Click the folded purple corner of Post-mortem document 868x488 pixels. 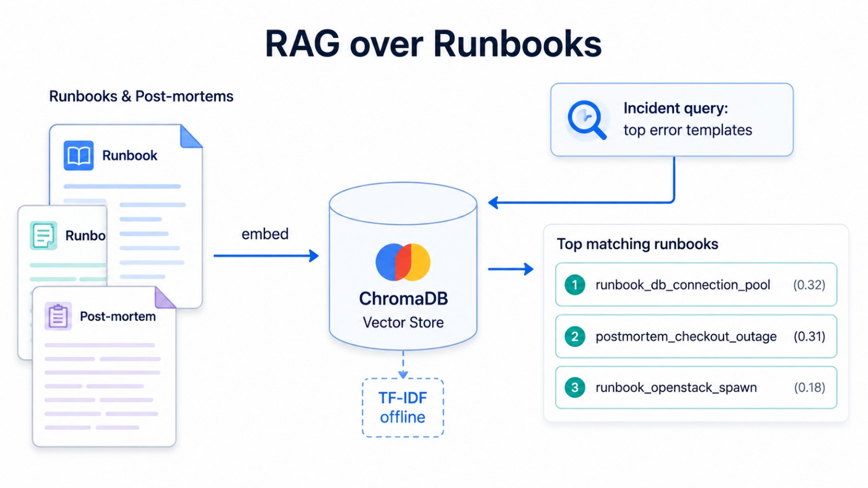click(165, 298)
